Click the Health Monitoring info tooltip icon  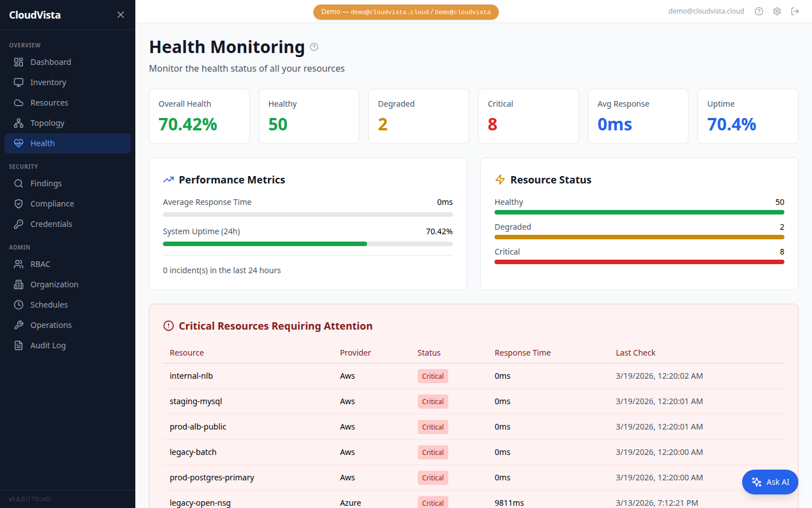314,47
